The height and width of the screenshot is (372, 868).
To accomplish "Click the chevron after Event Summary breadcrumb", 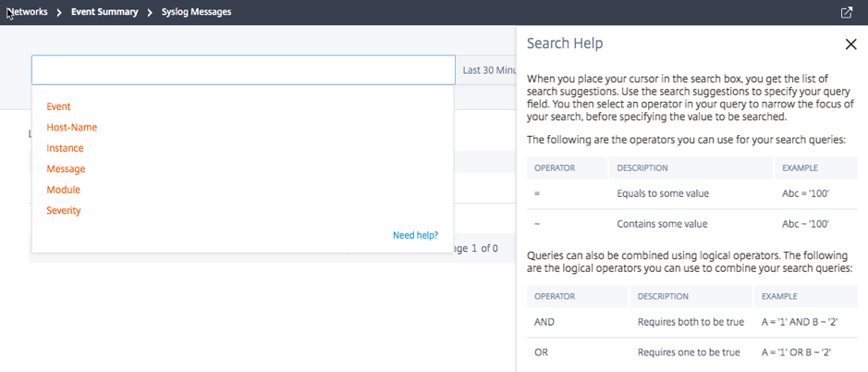I will click(x=150, y=12).
